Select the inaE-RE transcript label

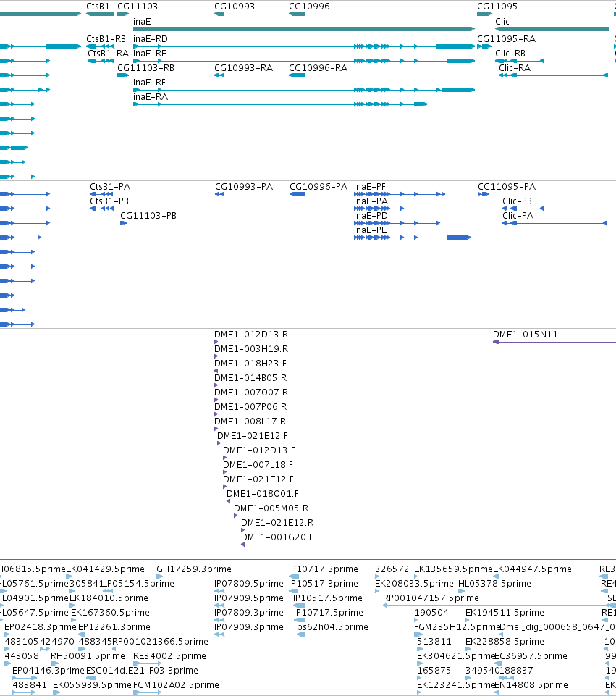click(x=150, y=54)
